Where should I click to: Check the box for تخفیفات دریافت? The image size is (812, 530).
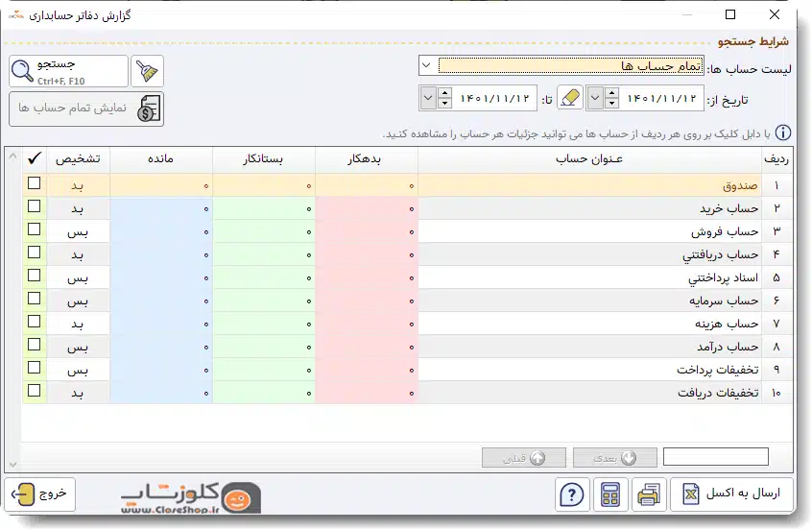(x=35, y=391)
